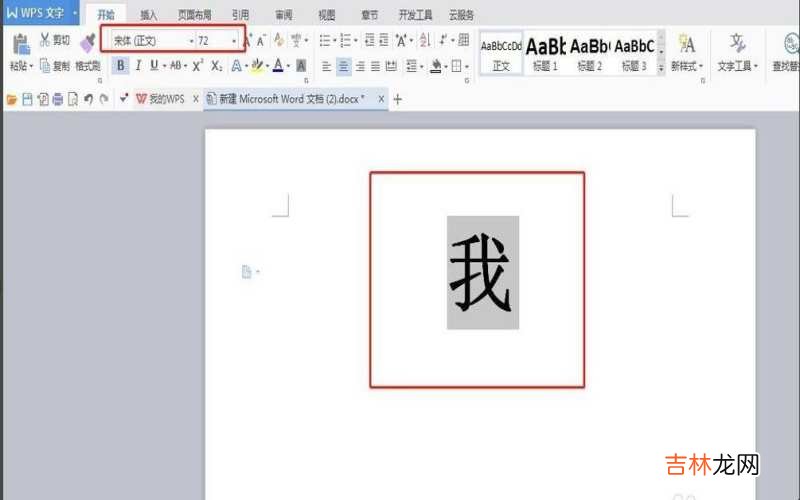Open the 页面布局 (Page Layout) tab
The width and height of the screenshot is (800, 500).
coord(194,15)
